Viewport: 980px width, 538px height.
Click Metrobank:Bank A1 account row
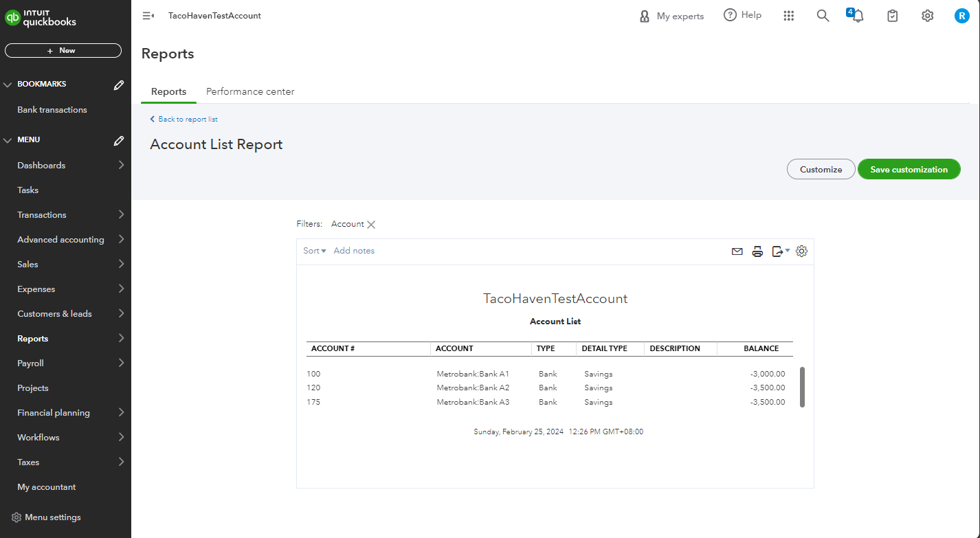pyautogui.click(x=473, y=374)
